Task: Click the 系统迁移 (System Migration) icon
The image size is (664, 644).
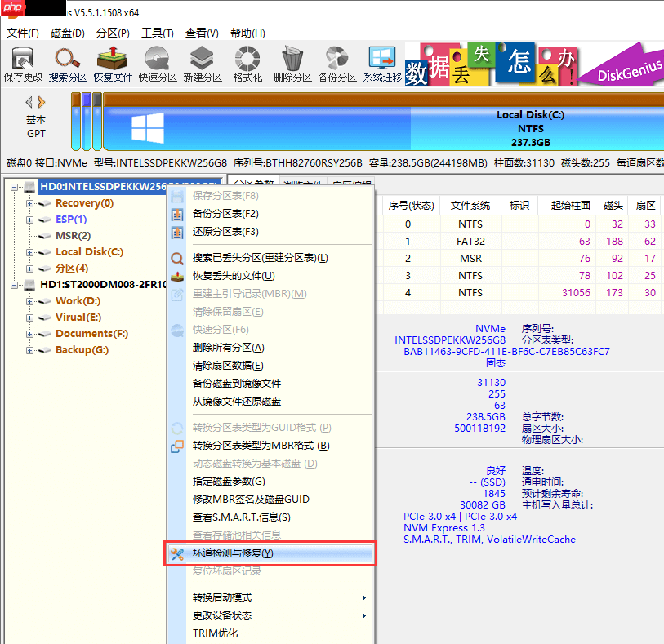Action: click(379, 63)
